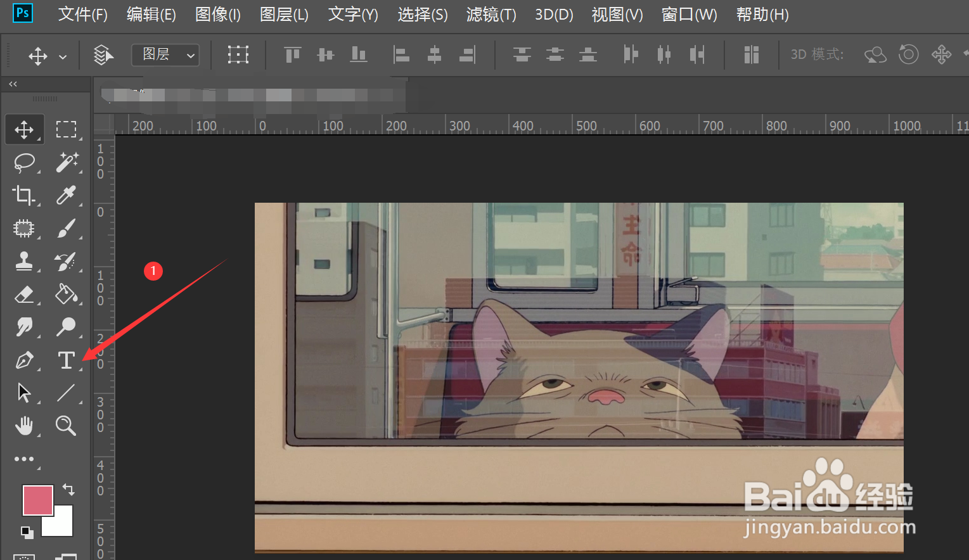Click the 3D roll mode icon
This screenshot has width=969, height=560.
(x=909, y=54)
